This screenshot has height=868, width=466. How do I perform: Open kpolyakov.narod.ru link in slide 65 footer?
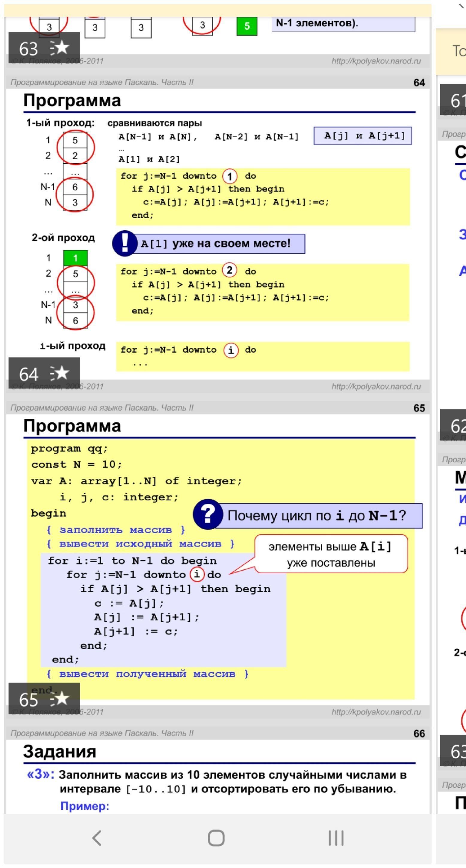point(376,712)
